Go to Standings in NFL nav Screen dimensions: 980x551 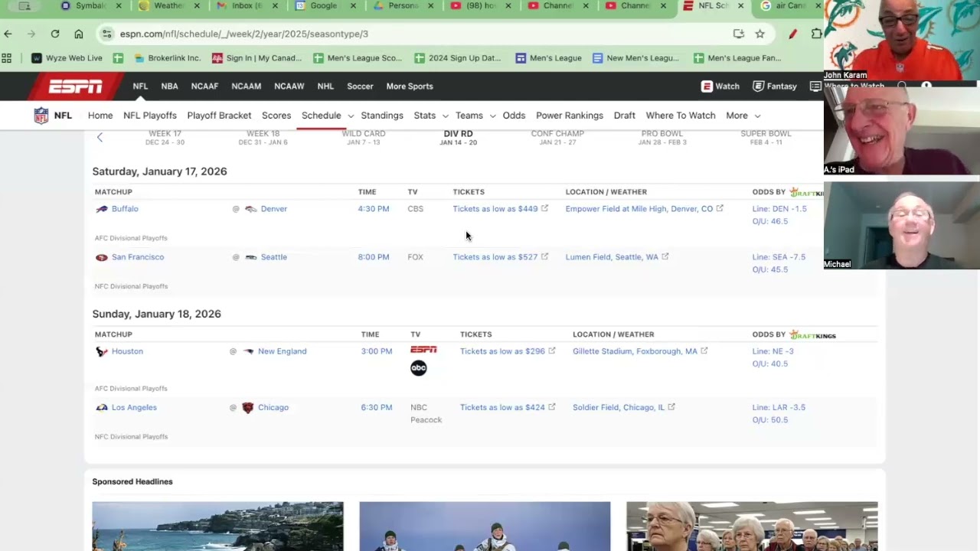pyautogui.click(x=382, y=116)
